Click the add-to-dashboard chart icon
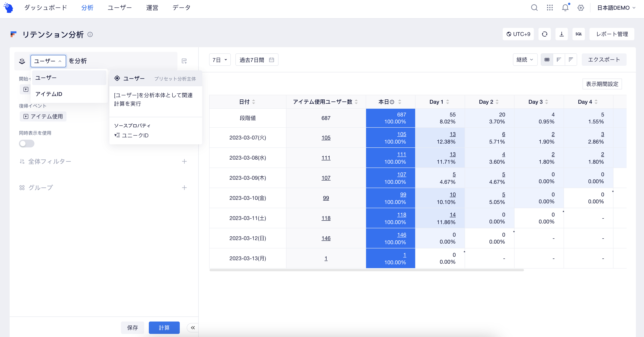This screenshot has height=337, width=644. point(184,61)
